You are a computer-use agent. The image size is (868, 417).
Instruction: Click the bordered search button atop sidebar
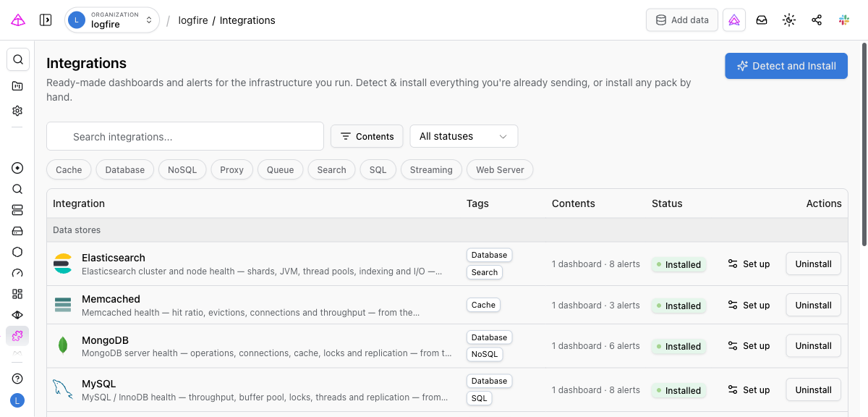click(18, 59)
